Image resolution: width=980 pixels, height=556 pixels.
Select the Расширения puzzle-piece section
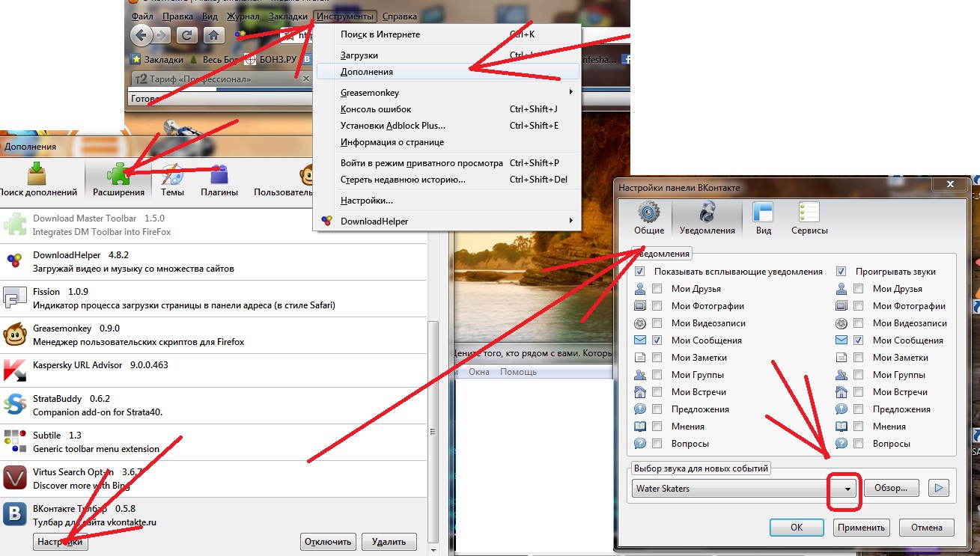tap(118, 180)
